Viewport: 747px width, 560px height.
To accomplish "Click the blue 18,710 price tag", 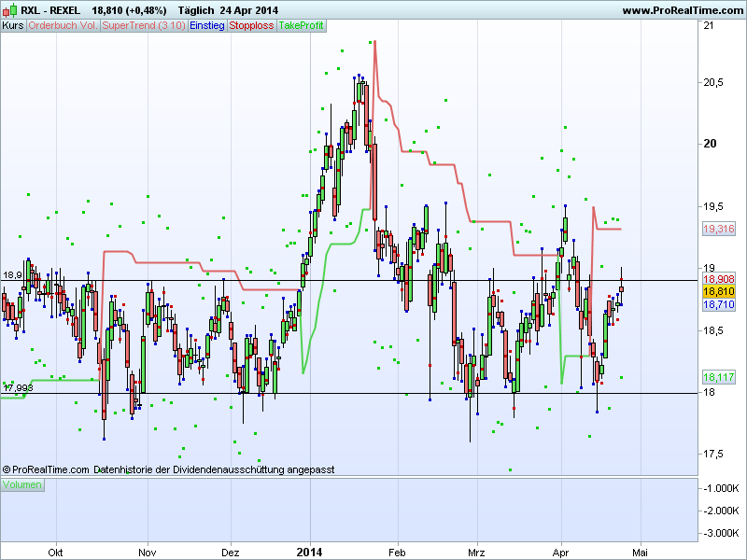I will point(717,305).
